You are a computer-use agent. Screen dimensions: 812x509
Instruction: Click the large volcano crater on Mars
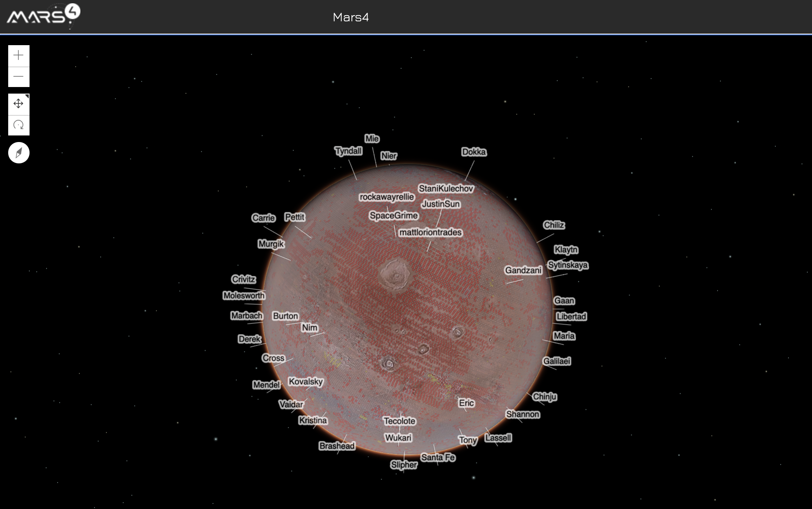tap(395, 274)
